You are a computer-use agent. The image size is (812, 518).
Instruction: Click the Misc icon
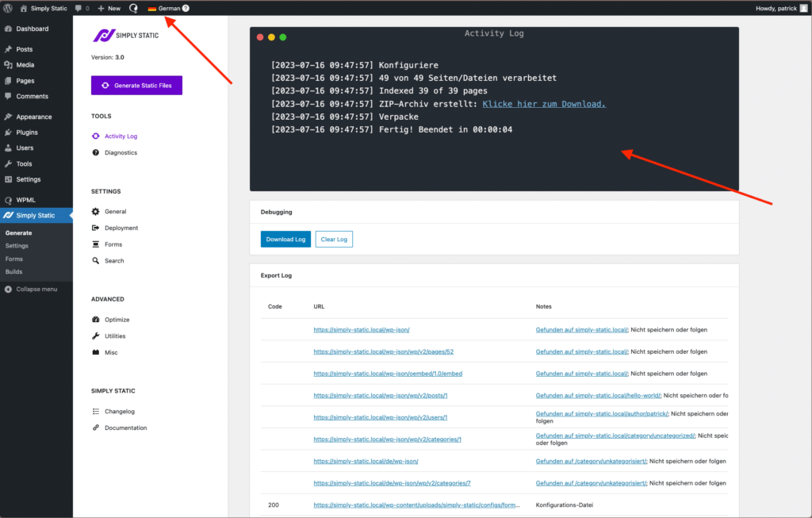(x=96, y=353)
